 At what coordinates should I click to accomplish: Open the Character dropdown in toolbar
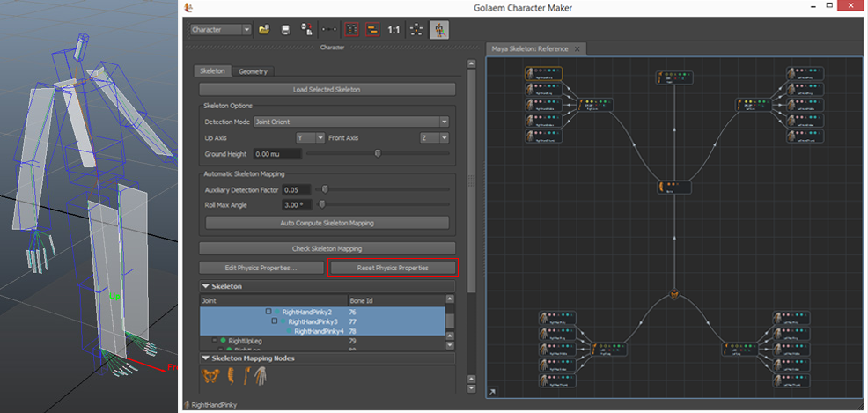[x=221, y=29]
